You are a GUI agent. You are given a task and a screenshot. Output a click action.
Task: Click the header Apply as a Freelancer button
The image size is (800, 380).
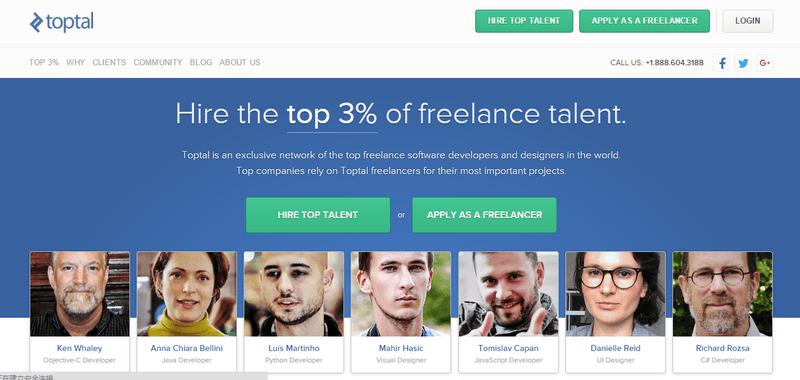click(644, 21)
